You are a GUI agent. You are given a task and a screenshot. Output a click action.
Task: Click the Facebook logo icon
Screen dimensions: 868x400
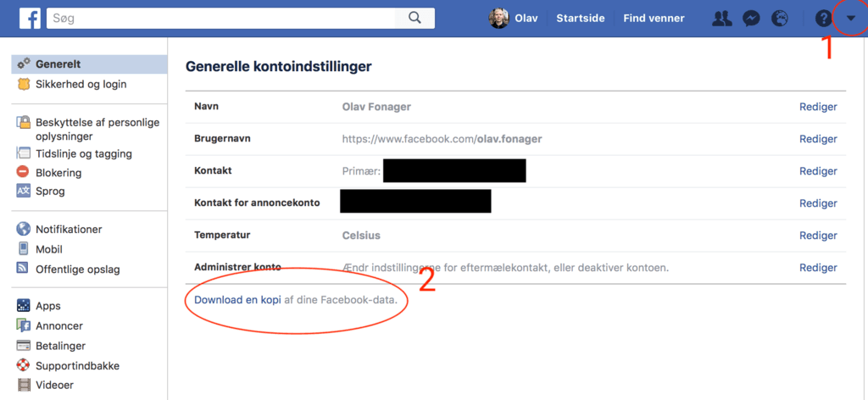point(30,19)
